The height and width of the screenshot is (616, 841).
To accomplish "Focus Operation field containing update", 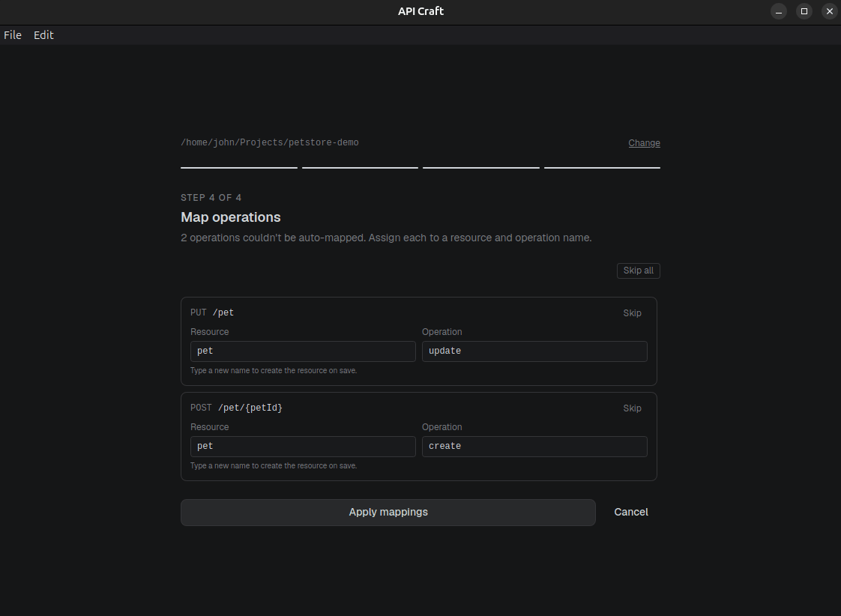I will pos(534,351).
